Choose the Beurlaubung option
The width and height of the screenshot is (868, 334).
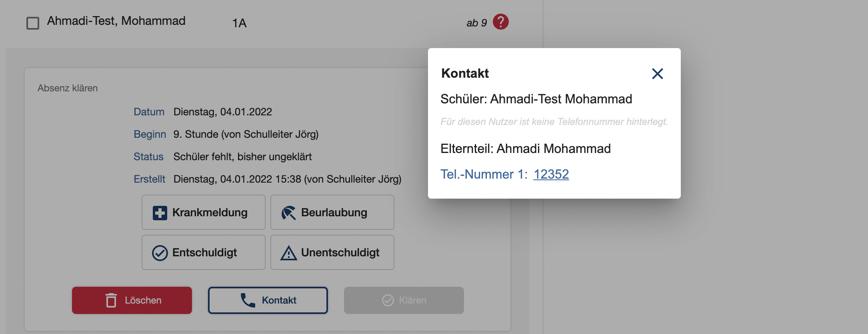[x=332, y=212]
